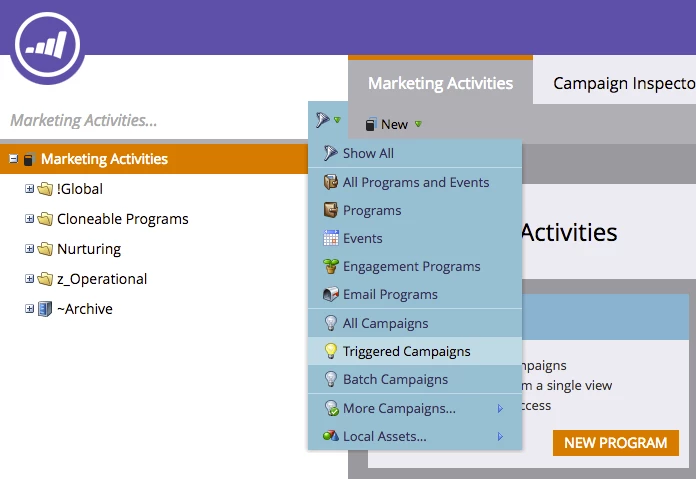Click the Show All funnel icon
Screen dimensions: 696x479
(330, 153)
